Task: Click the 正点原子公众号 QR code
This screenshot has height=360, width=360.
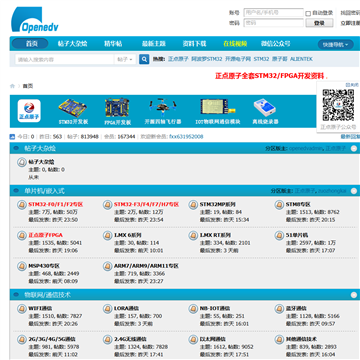Action: [x=338, y=105]
